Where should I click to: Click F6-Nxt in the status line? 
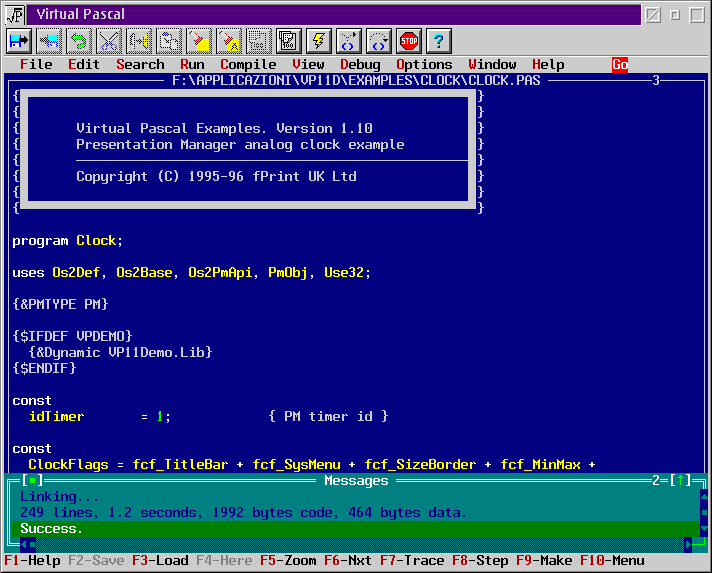click(348, 561)
